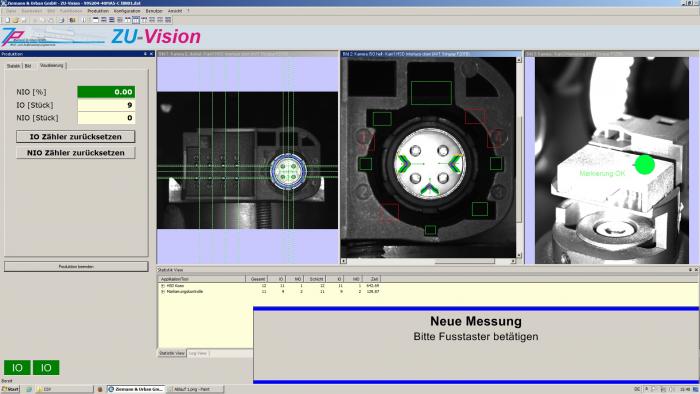
Task: Open the Windows Start button
Action: 10,389
